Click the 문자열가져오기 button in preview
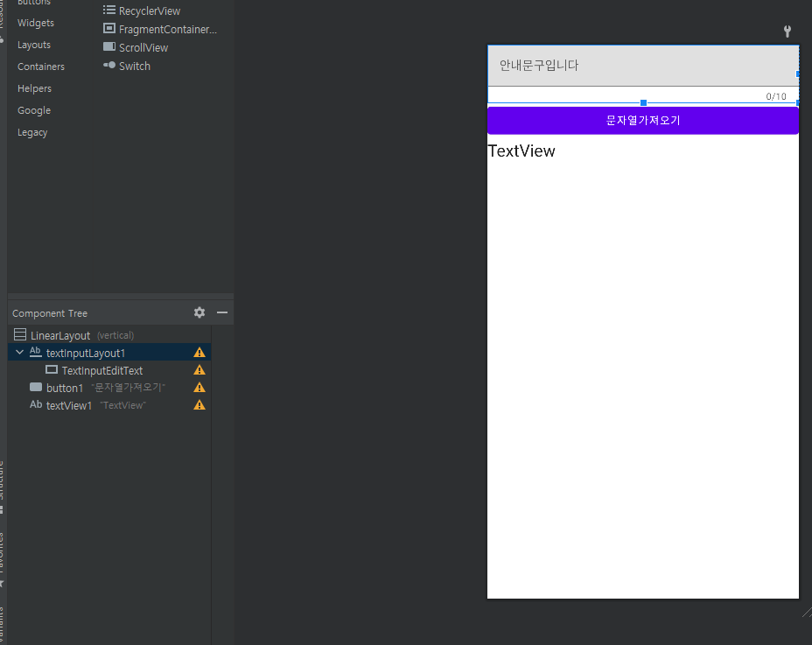This screenshot has width=812, height=645. click(642, 120)
